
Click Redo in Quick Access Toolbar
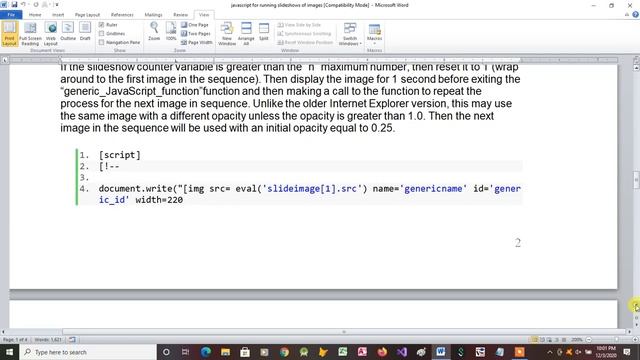click(x=36, y=4)
